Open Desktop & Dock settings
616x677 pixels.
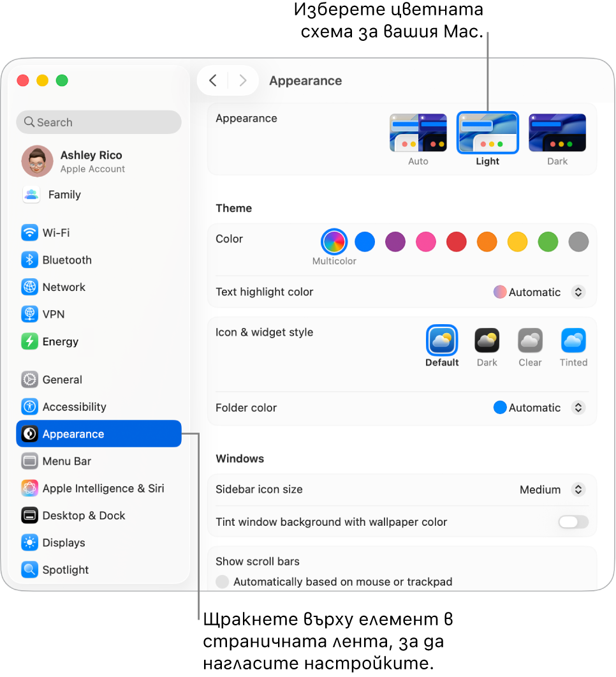pos(83,516)
